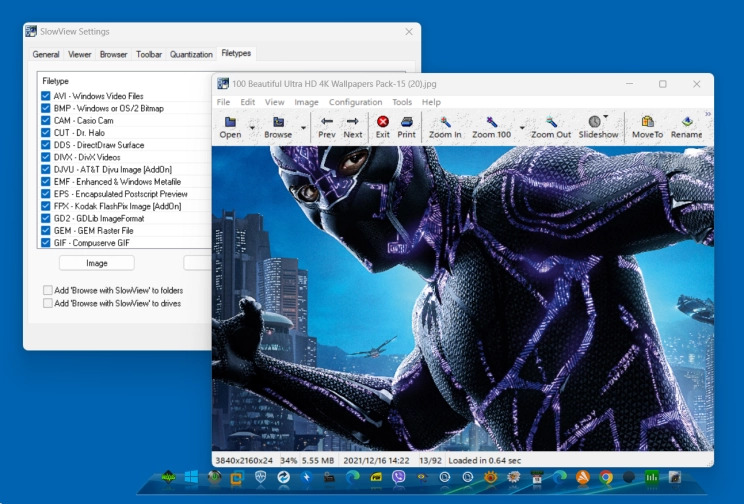Click the blue lightning bolt dock icon
This screenshot has width=744, height=504.
coord(307,477)
